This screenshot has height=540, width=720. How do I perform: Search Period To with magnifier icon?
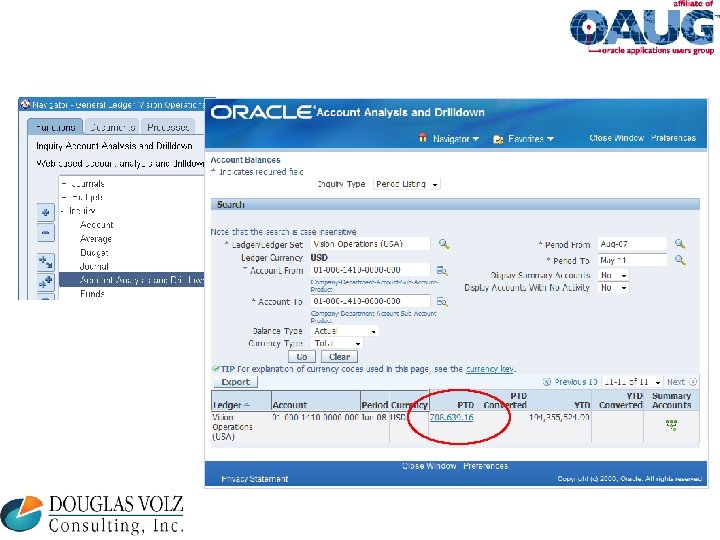tap(680, 260)
